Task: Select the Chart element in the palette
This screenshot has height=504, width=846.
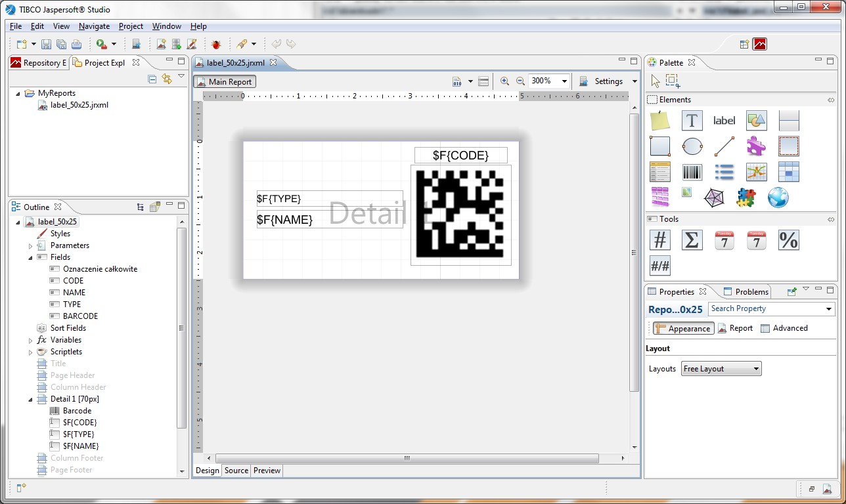Action: coord(755,172)
